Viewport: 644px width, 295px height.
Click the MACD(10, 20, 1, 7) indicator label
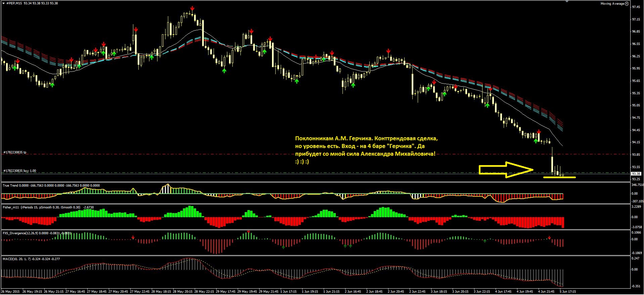(16, 259)
